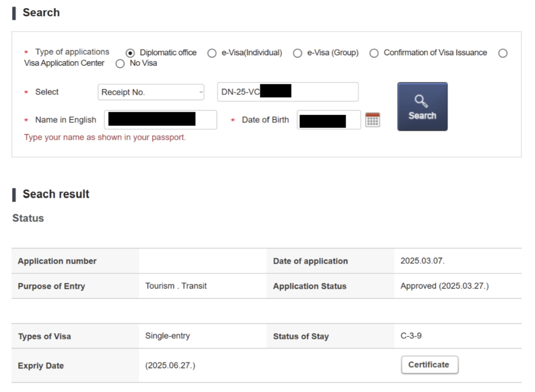Click the receipt number field starting DN-25-VC
The width and height of the screenshot is (535, 392).
point(287,92)
